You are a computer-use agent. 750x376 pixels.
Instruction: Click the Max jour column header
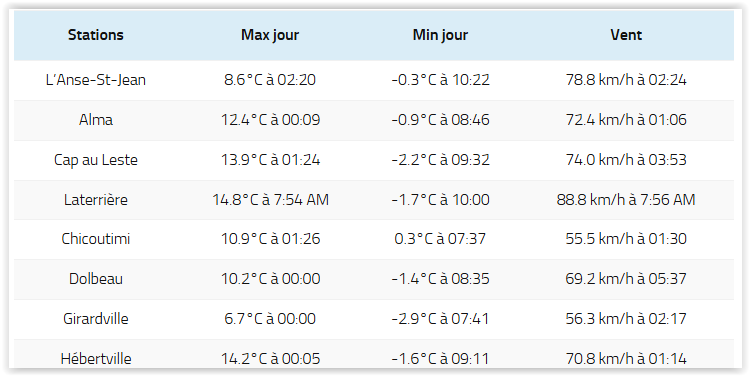270,35
